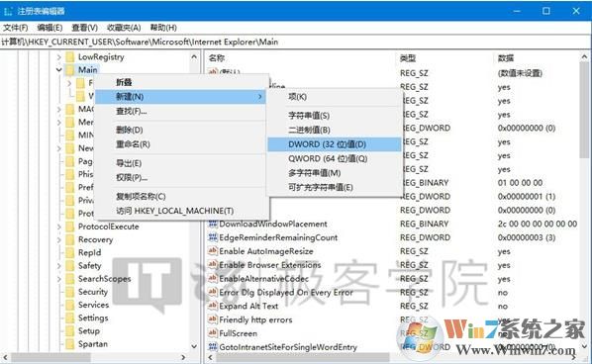This screenshot has height=364, width=592.
Task: Choose 可扩充字符串值(E) in the submenu
Action: point(335,187)
